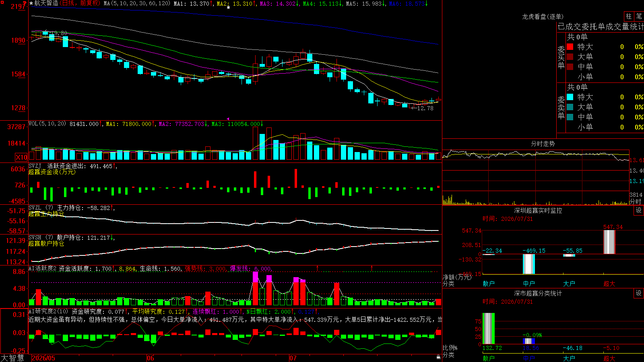Viewport: 644px width, 362px height.
Task: Click the stock title 航天智造
Action: (x=46, y=3)
